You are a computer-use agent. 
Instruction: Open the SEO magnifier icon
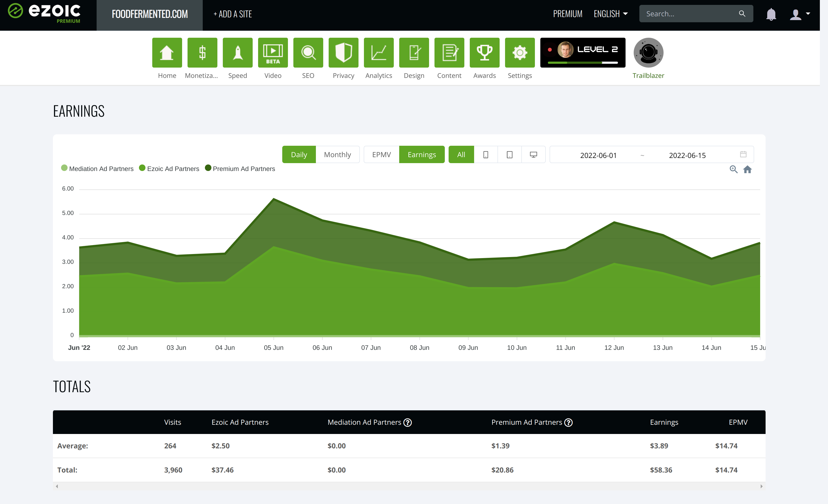308,52
